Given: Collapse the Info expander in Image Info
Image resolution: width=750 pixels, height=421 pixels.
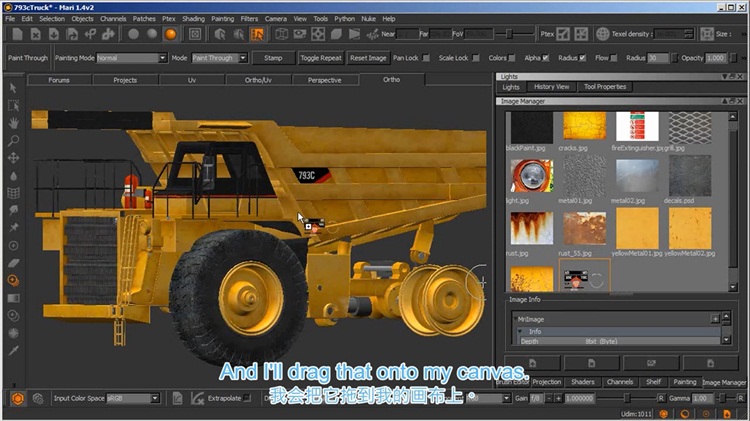Looking at the screenshot, I should [x=520, y=331].
